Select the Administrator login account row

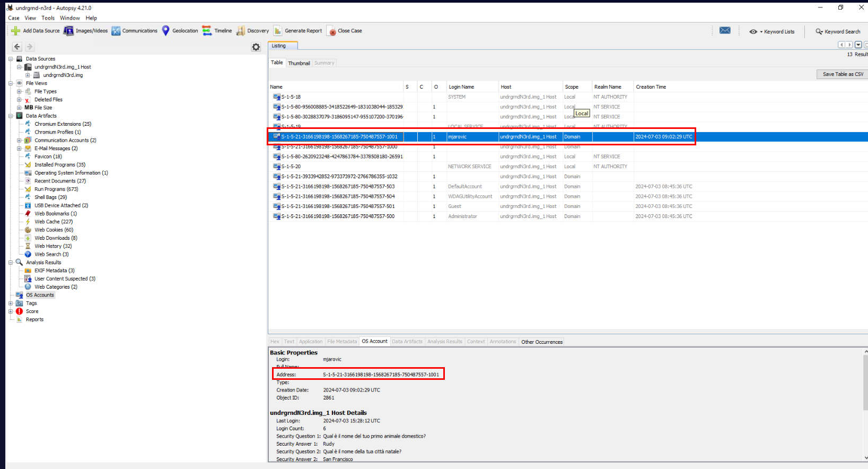point(568,216)
